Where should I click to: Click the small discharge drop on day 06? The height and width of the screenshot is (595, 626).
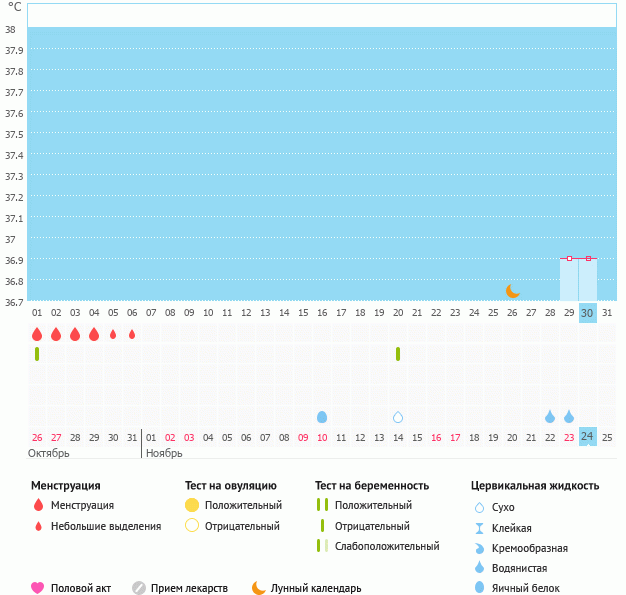point(132,334)
